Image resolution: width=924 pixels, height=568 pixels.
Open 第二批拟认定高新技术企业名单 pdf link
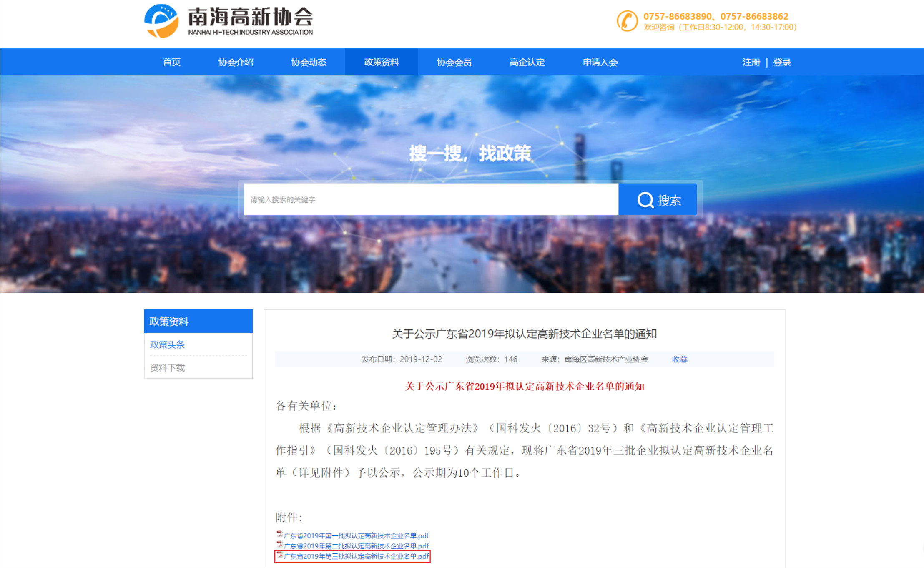point(356,546)
